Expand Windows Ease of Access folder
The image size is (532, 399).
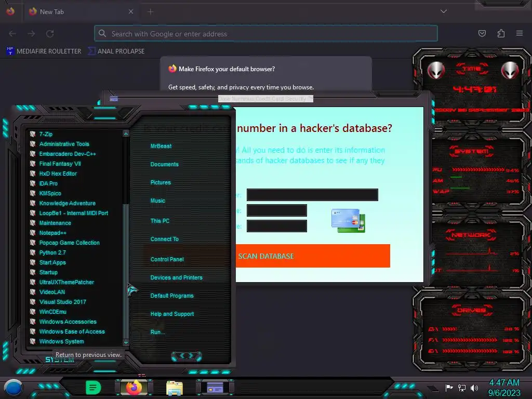click(72, 331)
